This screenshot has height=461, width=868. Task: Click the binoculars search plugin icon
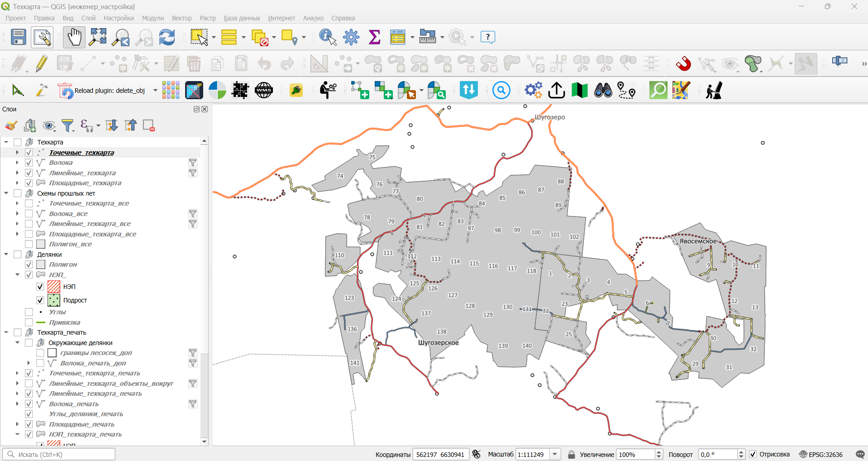point(603,90)
